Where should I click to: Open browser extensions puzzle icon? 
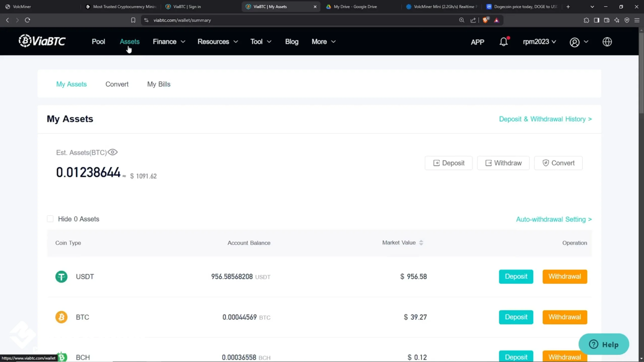(586, 20)
